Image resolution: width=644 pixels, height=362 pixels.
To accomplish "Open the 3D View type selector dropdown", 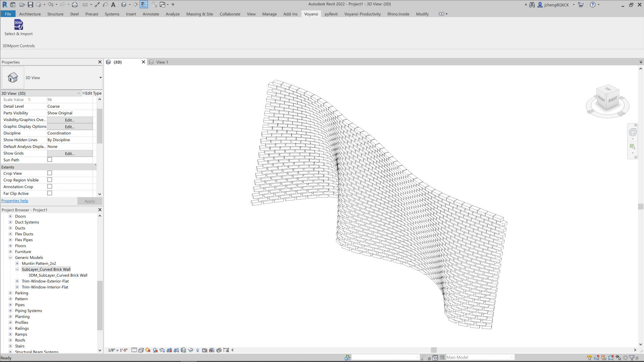I will [x=100, y=78].
